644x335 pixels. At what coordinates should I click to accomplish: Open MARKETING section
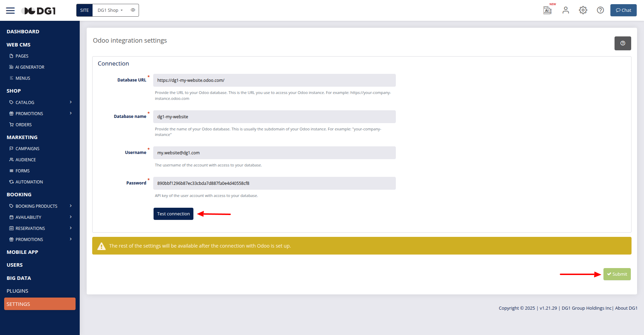[x=22, y=137]
